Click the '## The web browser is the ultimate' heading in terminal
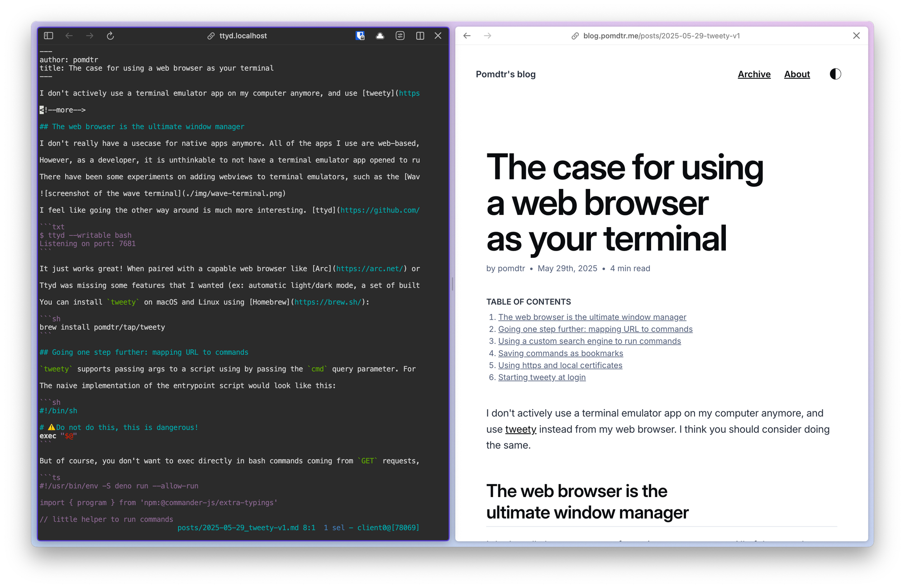 point(142,127)
